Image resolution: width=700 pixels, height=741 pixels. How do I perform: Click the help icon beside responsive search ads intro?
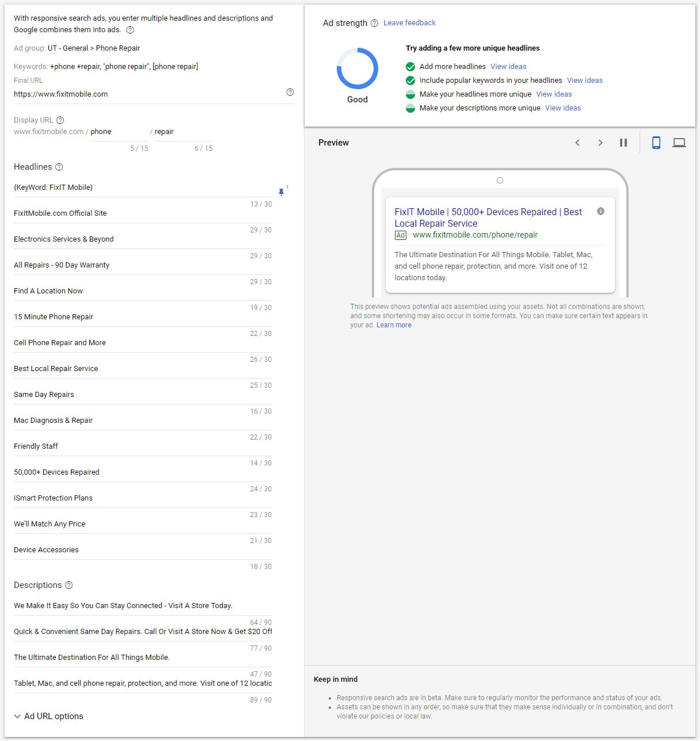click(130, 30)
